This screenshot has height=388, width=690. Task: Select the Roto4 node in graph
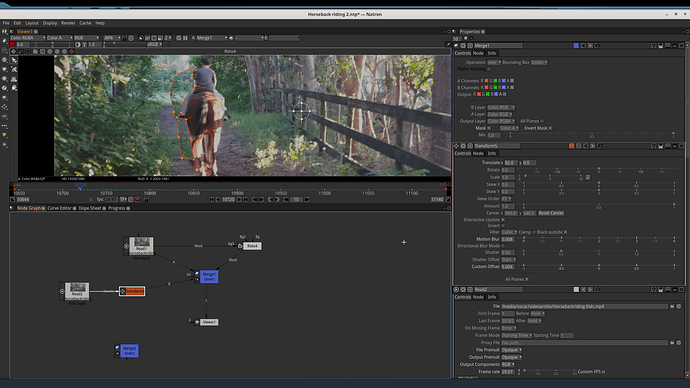tap(252, 246)
